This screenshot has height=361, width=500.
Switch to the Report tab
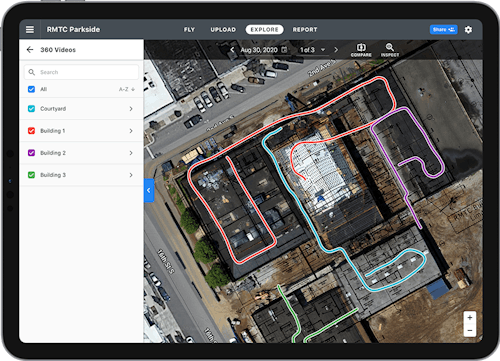305,30
